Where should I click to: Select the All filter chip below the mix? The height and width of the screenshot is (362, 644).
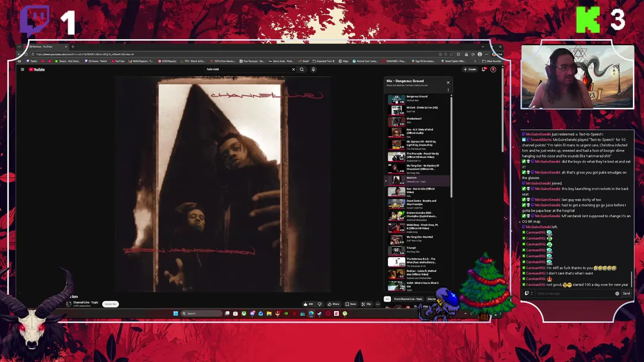click(x=387, y=299)
